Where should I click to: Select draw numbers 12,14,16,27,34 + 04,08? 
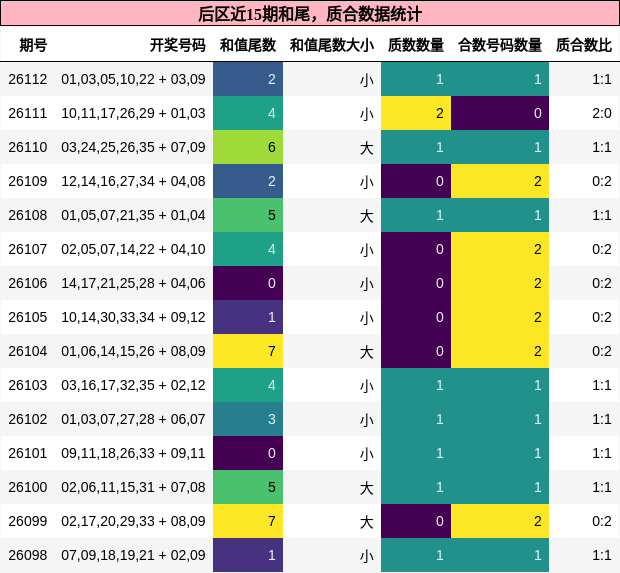[x=133, y=181]
